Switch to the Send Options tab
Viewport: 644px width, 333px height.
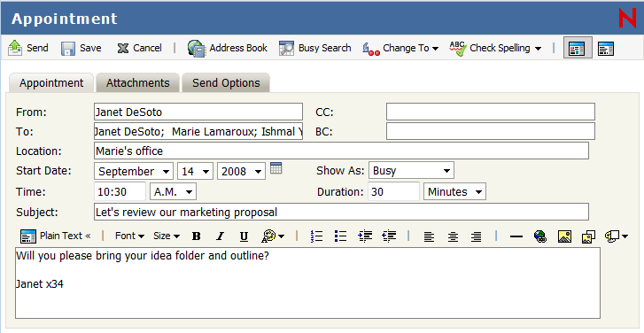(226, 83)
